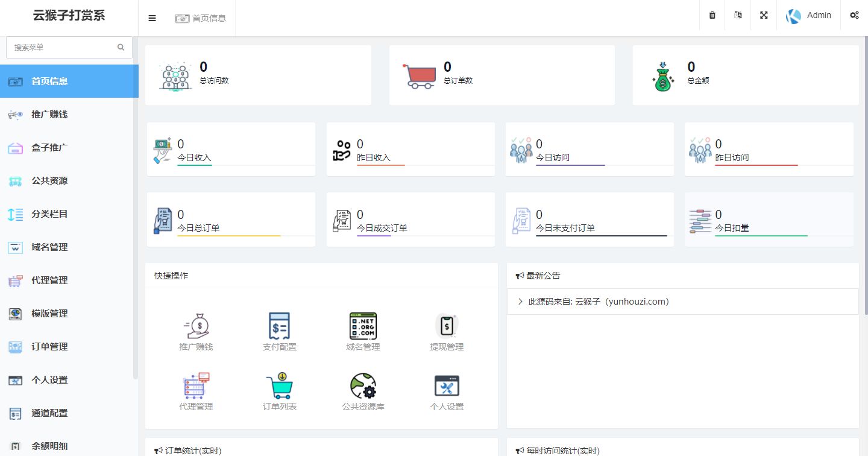
Task: Open 订单管理 in the left sidebar
Action: coord(49,347)
